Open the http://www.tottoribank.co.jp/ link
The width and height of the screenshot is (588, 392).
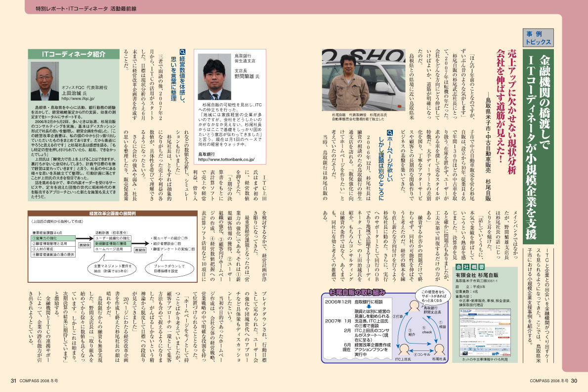[226, 160]
